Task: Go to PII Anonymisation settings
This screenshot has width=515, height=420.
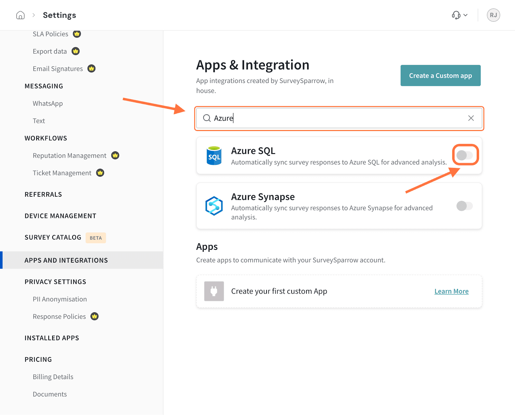Action: [60, 299]
